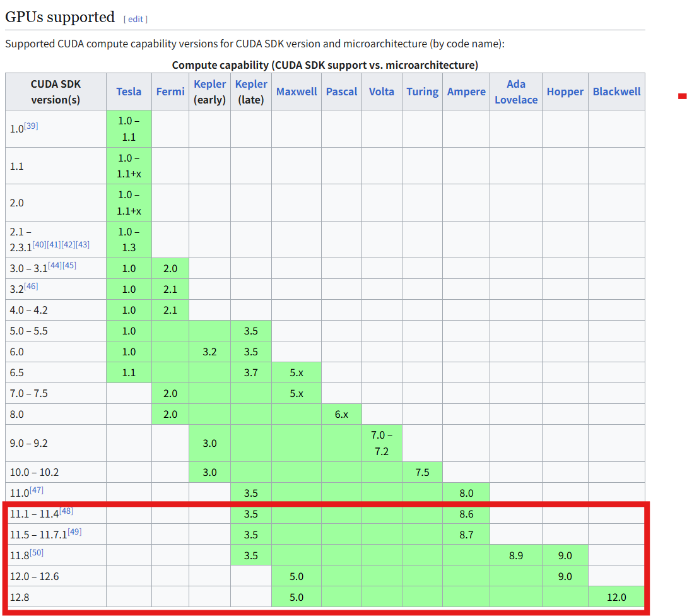This screenshot has width=687, height=616.
Task: Click citation [43] in the 2.1 – 2.3.1 row
Action: click(83, 244)
